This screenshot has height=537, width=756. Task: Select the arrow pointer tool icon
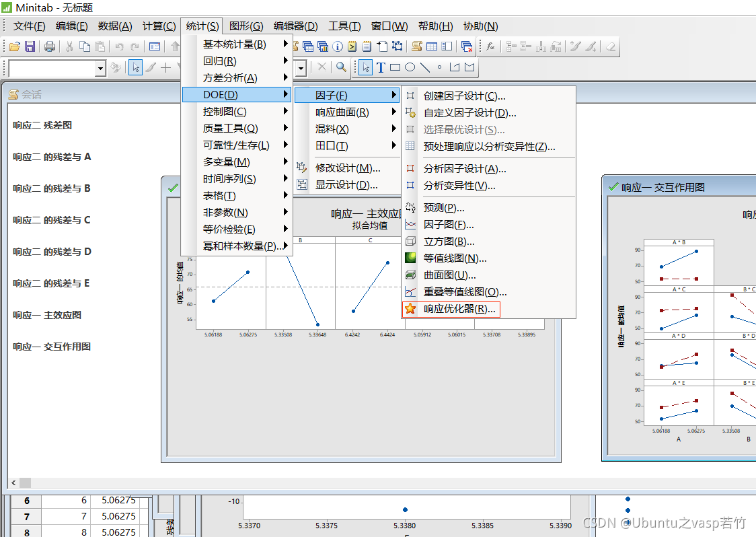click(x=136, y=67)
